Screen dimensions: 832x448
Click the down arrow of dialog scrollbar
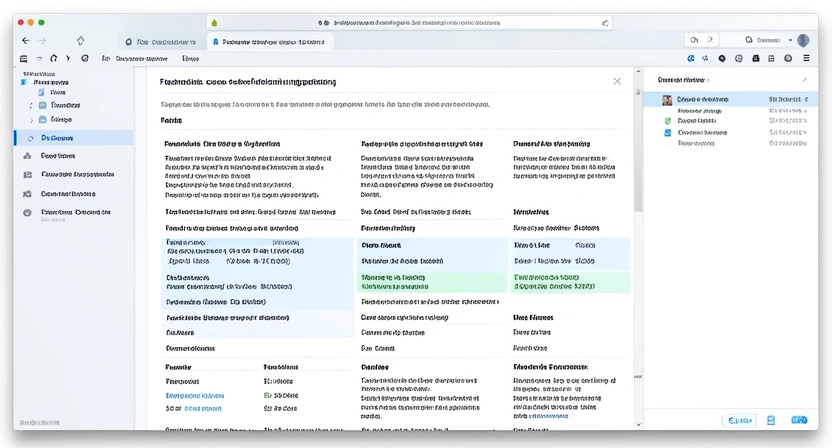(x=638, y=425)
